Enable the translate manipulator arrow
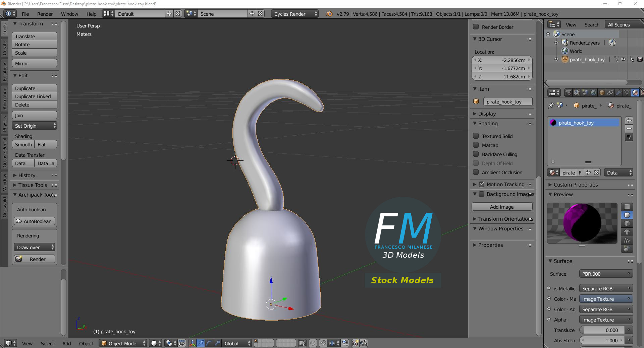Viewport: 644px width, 348px height. tap(201, 343)
